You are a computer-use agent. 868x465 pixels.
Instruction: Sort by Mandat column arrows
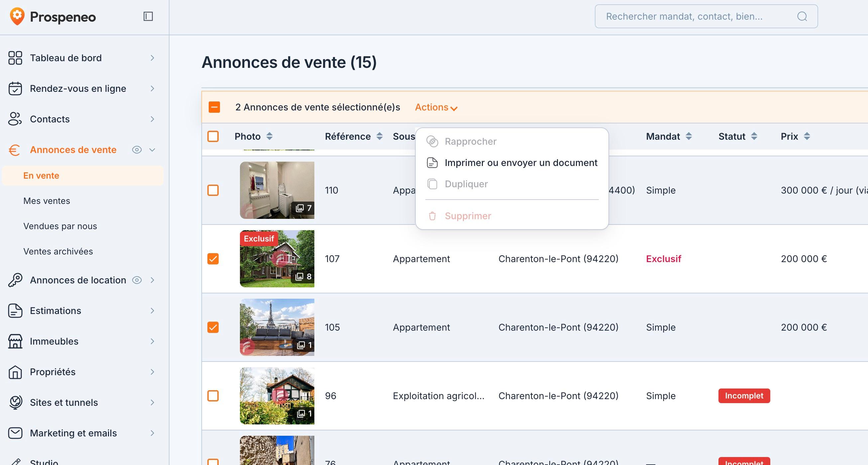coord(689,136)
